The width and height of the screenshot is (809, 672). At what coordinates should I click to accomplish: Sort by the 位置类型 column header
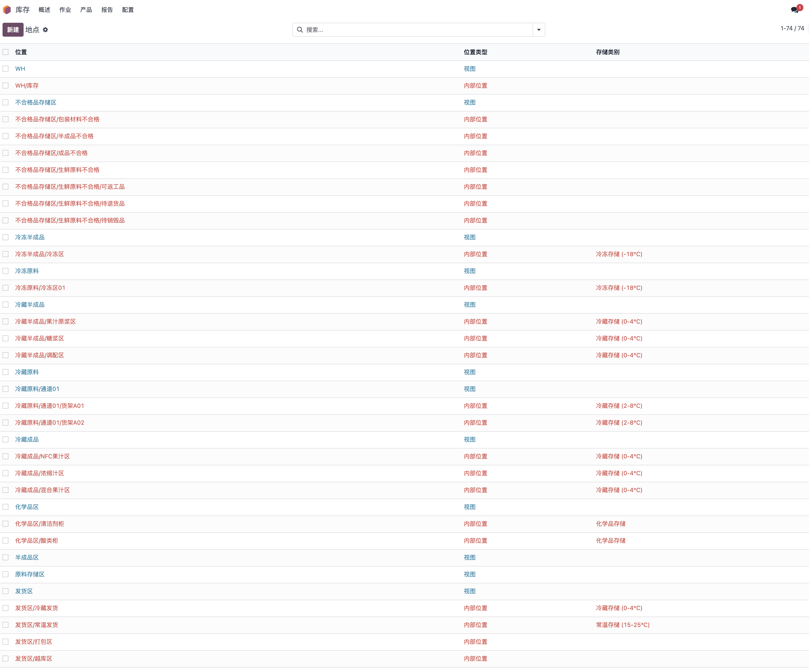[x=475, y=52]
